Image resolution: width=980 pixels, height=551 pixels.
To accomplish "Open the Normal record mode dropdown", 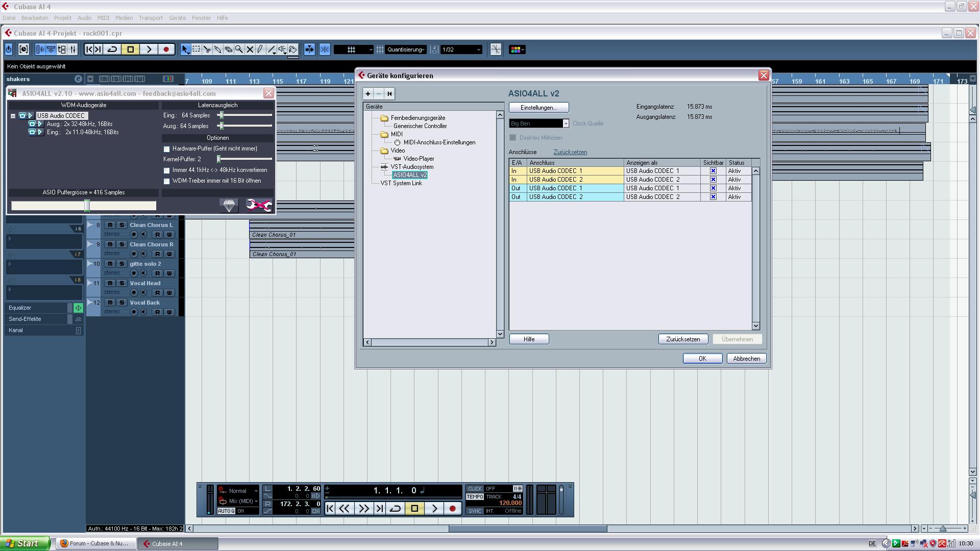I will 238,491.
